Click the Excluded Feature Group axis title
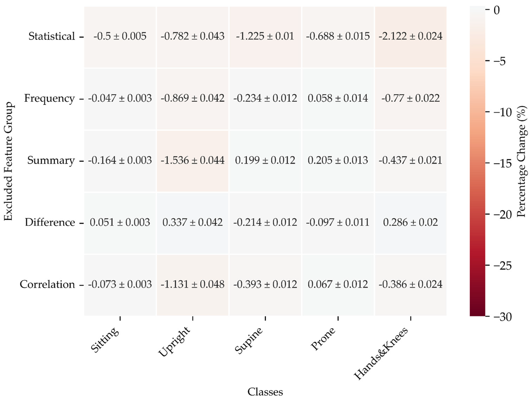 tap(8, 161)
